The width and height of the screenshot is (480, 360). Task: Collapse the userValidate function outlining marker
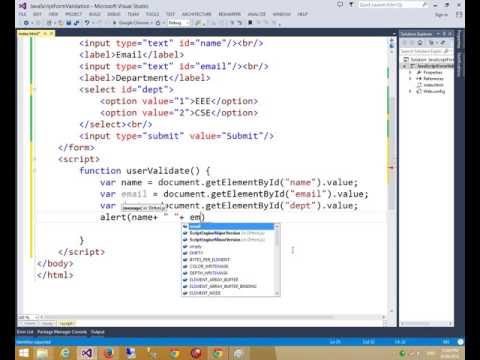(x=34, y=171)
